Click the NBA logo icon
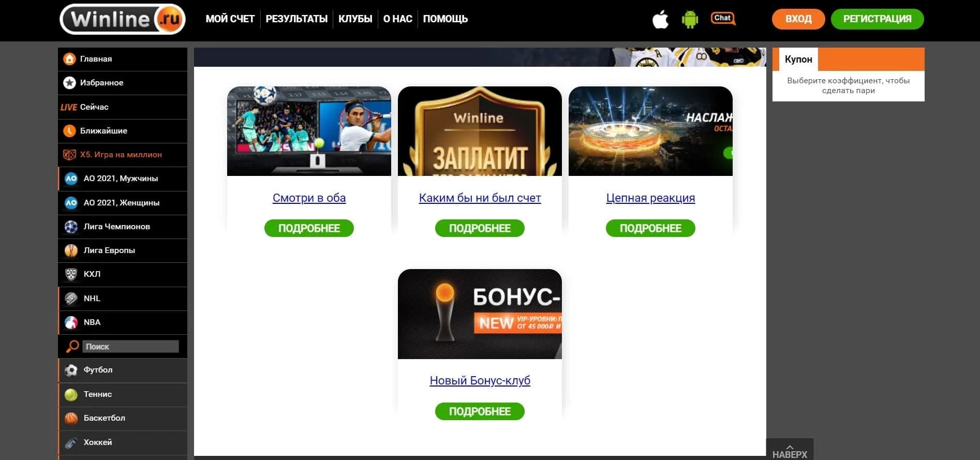The image size is (980, 460). [x=71, y=322]
